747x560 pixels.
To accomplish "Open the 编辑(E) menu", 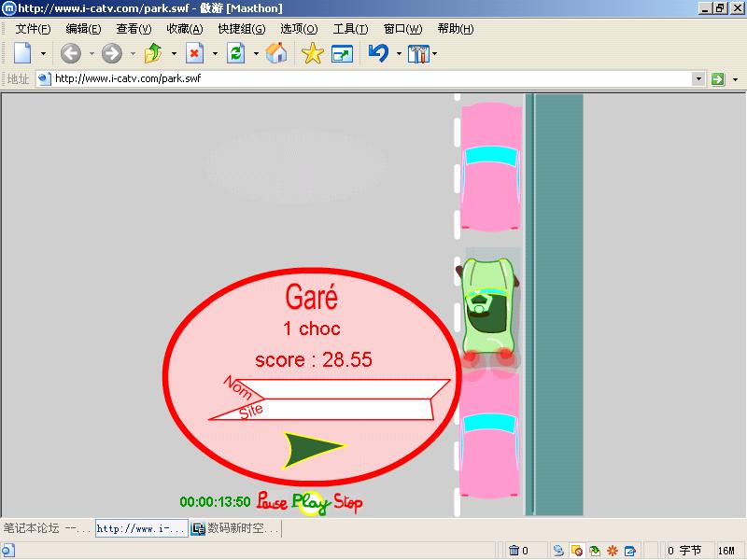I will 83,29.
